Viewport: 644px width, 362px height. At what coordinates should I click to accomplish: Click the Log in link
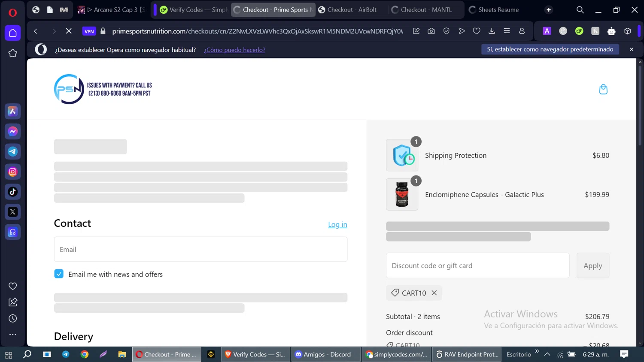point(337,224)
